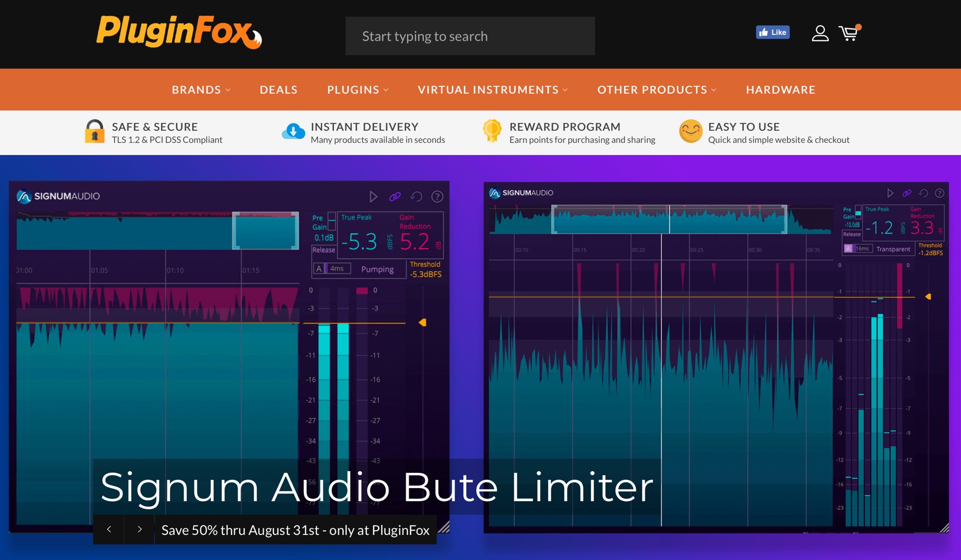Click play icon in right plugin window
961x560 pixels.
890,193
